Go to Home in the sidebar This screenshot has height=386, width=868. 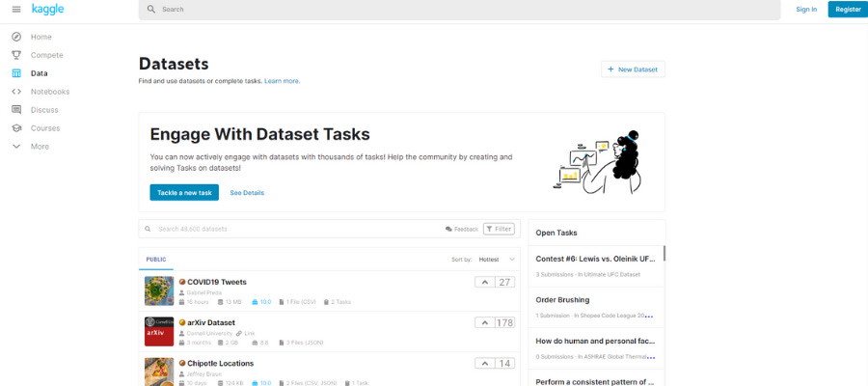pos(41,37)
